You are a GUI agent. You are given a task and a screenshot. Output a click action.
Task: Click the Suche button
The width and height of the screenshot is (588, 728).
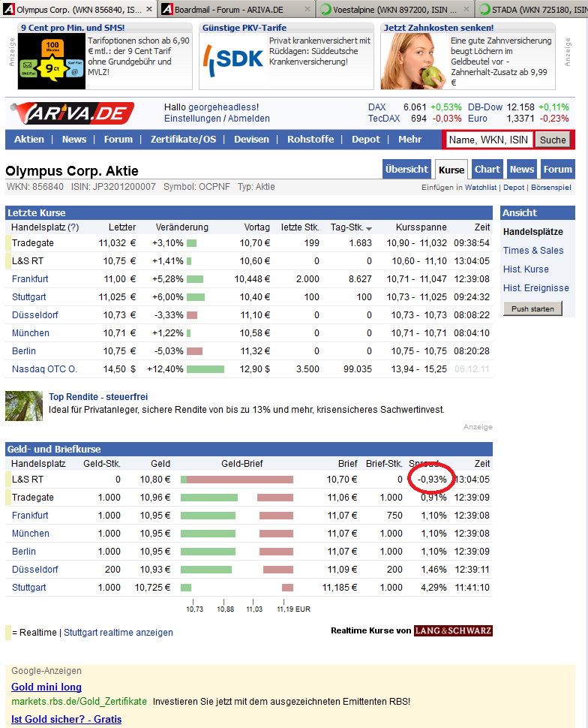(553, 140)
